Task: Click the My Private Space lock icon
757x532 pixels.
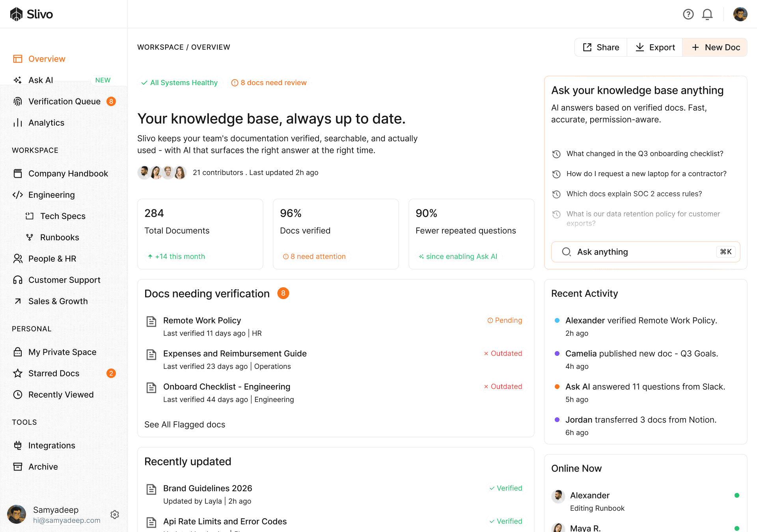Action: pyautogui.click(x=18, y=352)
